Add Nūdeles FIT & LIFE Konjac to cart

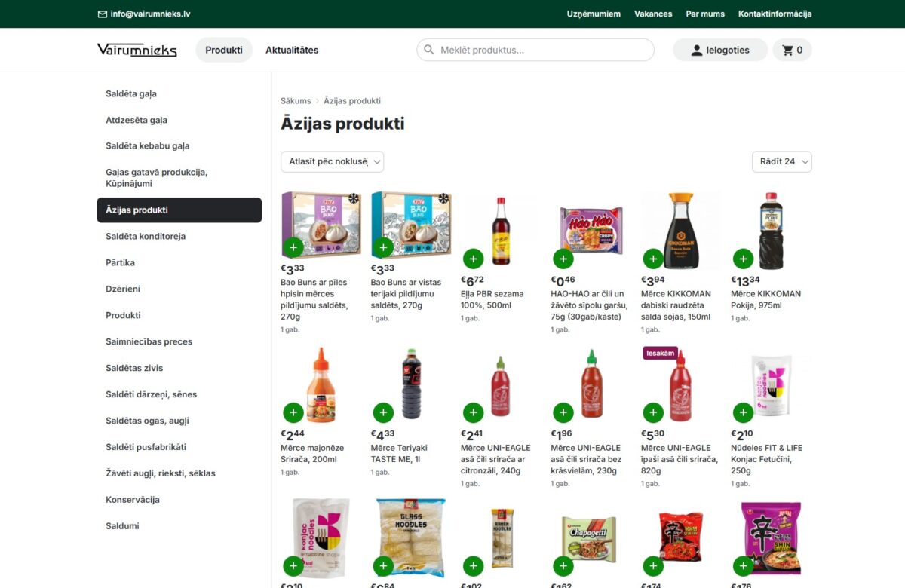744,412
